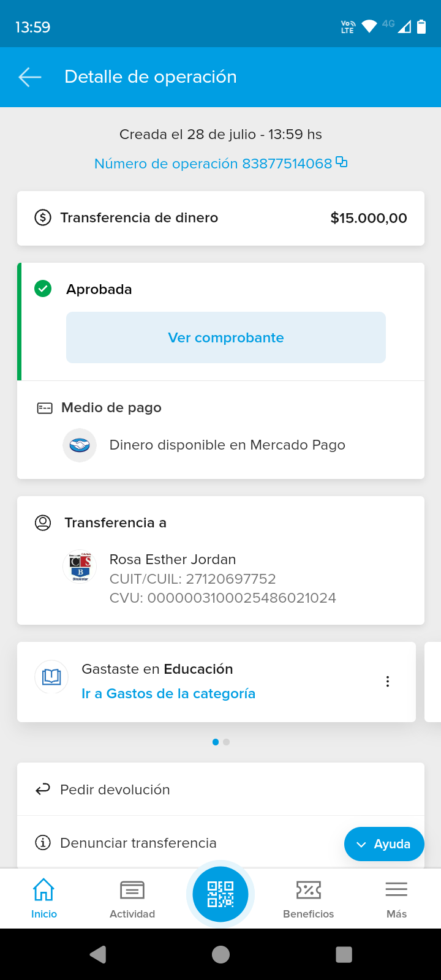
Task: Select Denunciar transferencia option
Action: (138, 843)
